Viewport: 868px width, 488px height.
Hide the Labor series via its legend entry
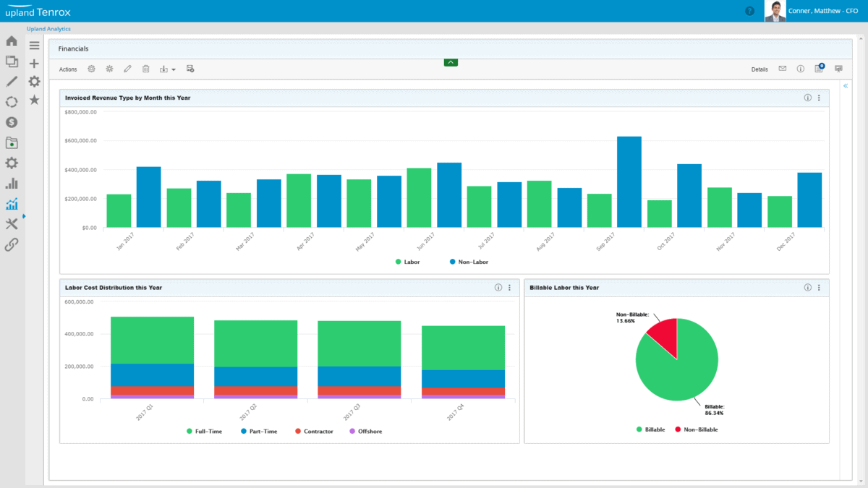click(x=407, y=262)
